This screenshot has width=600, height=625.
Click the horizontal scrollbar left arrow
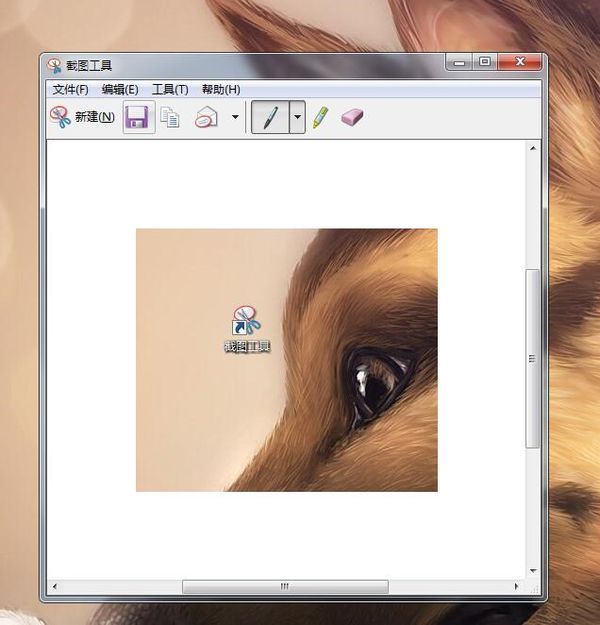pos(55,587)
